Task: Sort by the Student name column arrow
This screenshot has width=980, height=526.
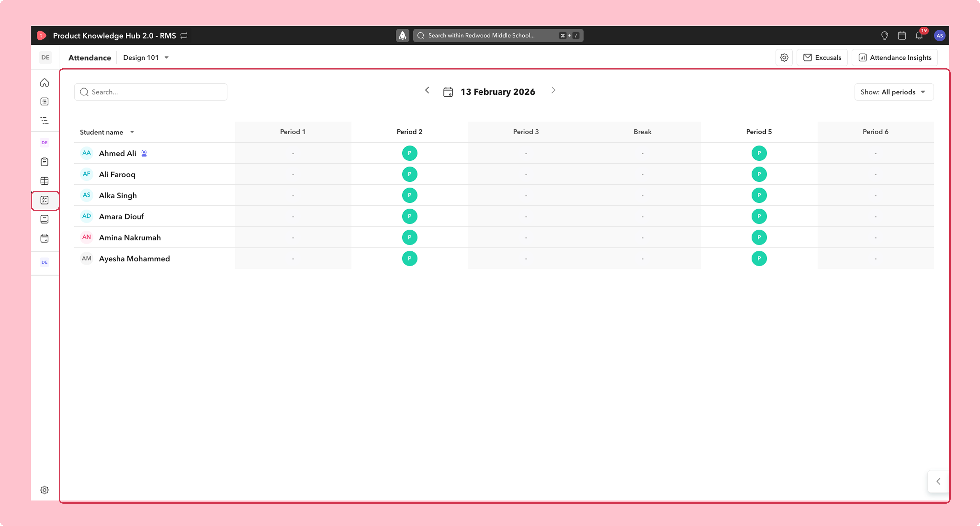Action: [x=132, y=132]
